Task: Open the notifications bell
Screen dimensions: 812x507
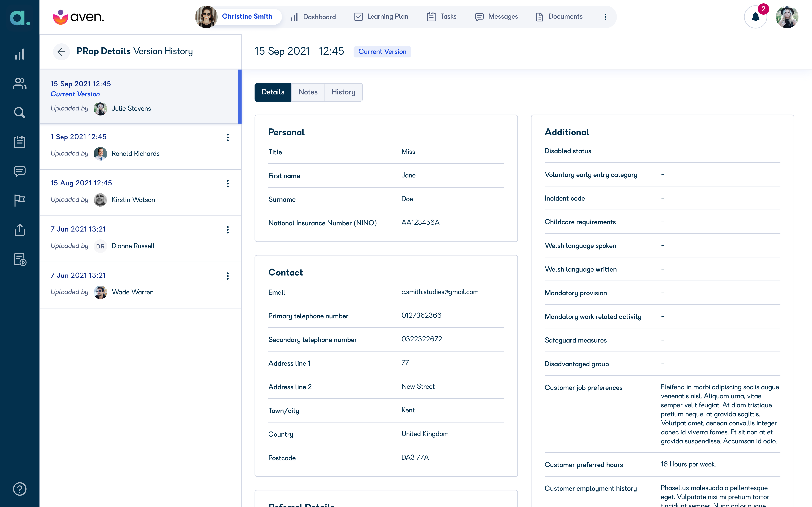Action: (x=755, y=17)
